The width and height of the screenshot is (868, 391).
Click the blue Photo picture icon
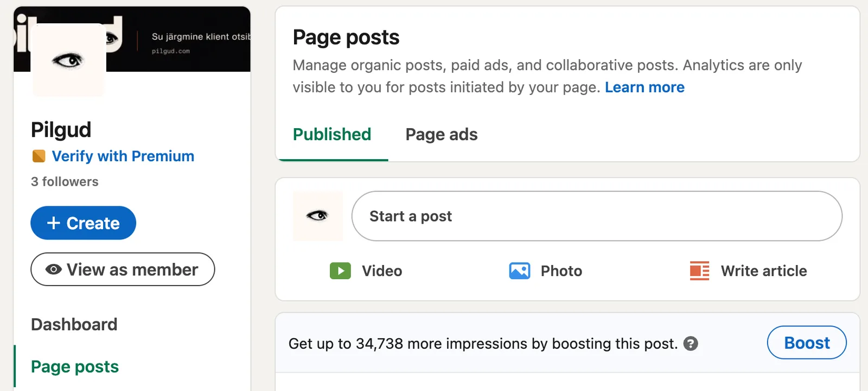coord(520,270)
